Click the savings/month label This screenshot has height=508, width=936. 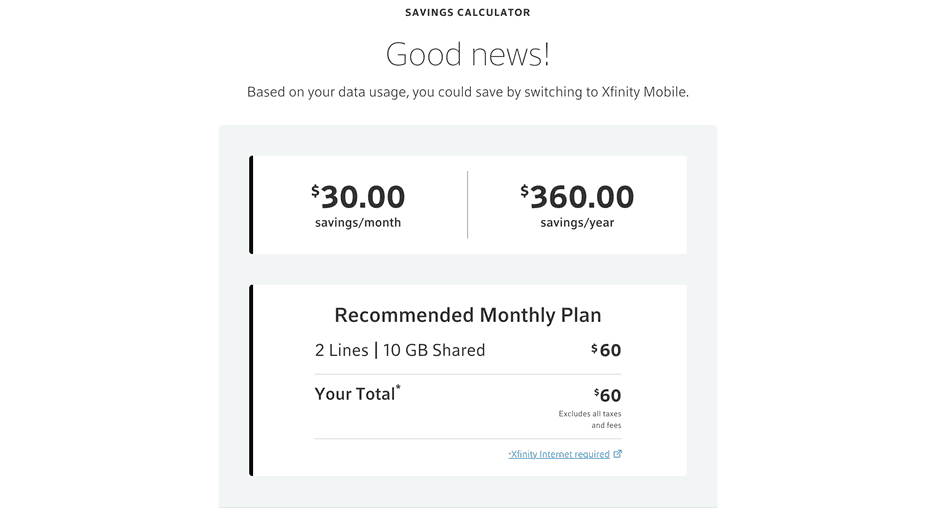click(x=358, y=223)
